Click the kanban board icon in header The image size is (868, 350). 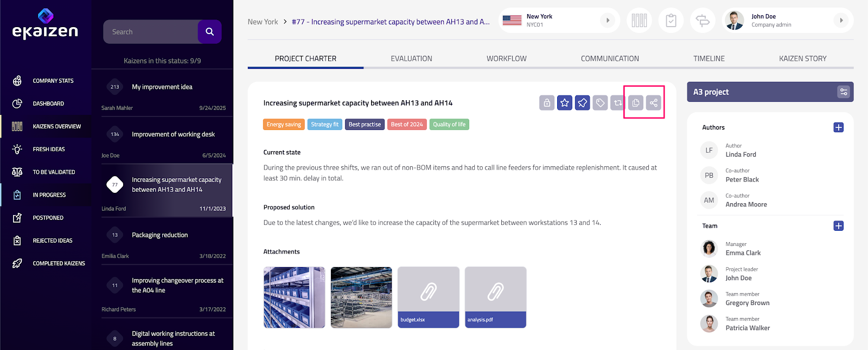(x=639, y=21)
